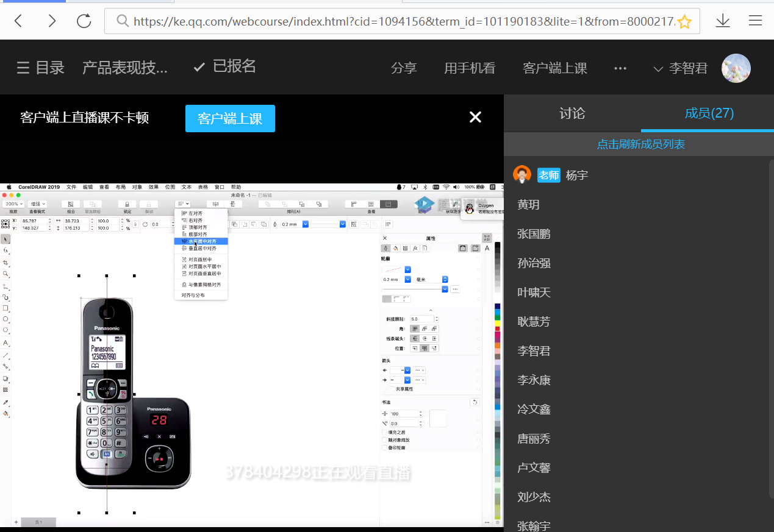The height and width of the screenshot is (532, 774).
Task: Open the start arrowhead dropdown under 箭头
Action: point(407,370)
